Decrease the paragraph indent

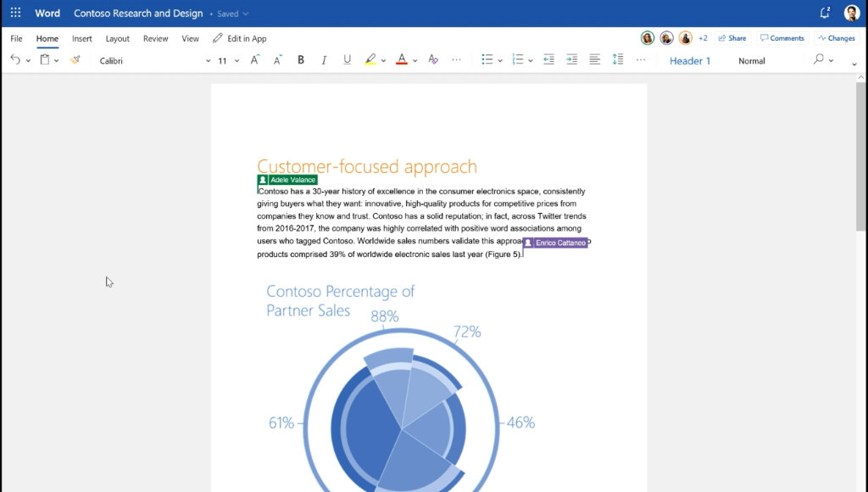[x=548, y=60]
